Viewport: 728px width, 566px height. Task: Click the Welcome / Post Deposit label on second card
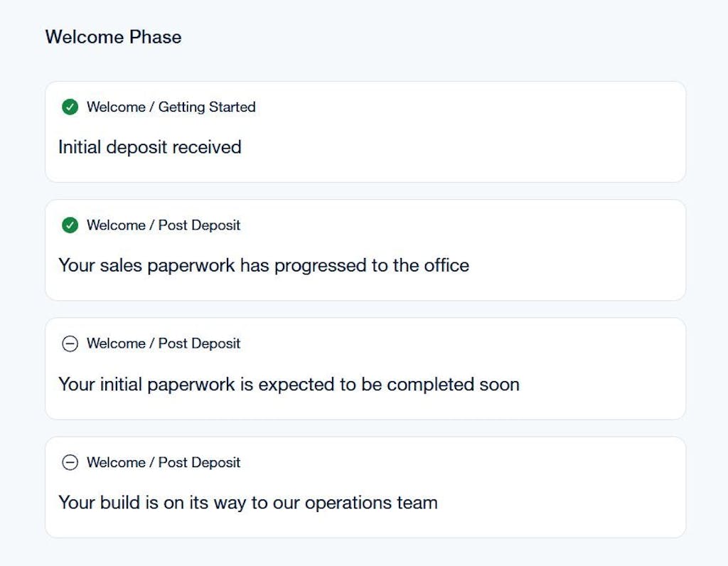coord(164,225)
